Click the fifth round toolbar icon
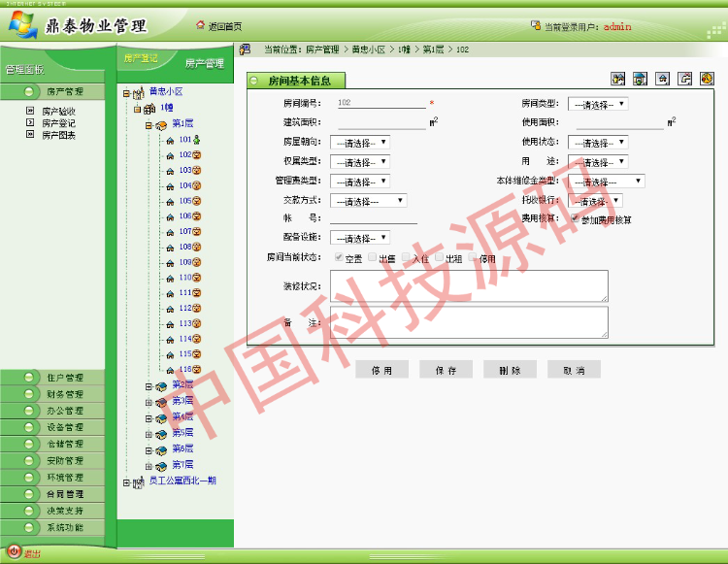This screenshot has width=728, height=564. tap(707, 79)
